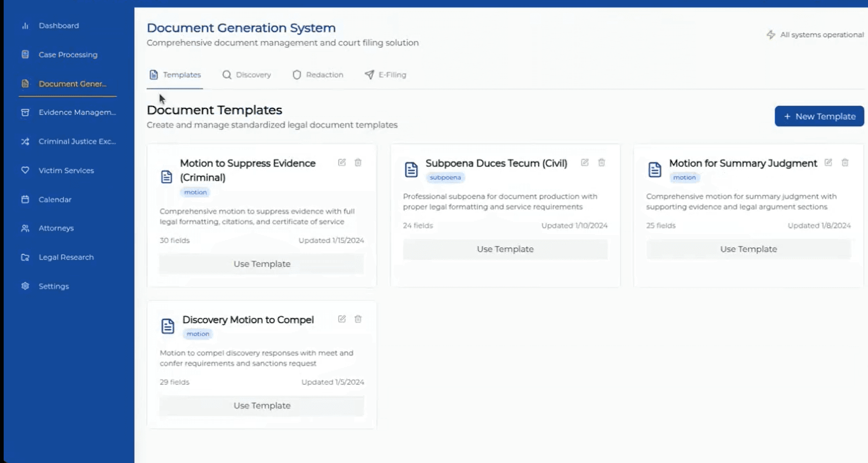Click 'Updated 1/15/2024' text
This screenshot has width=868, height=463.
point(331,240)
